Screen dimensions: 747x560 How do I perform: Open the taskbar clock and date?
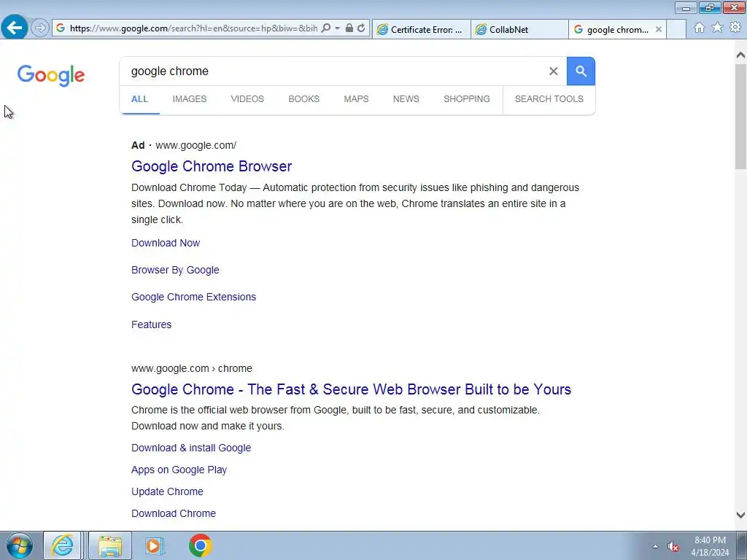pyautogui.click(x=710, y=546)
